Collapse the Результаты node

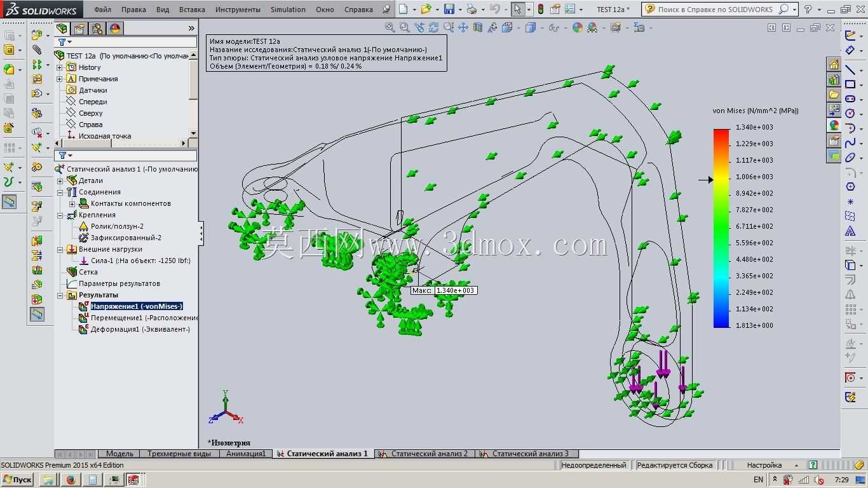tap(60, 295)
